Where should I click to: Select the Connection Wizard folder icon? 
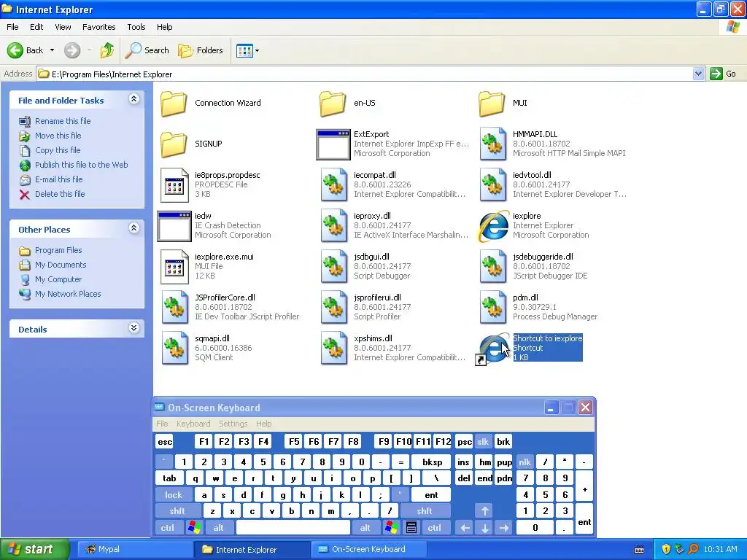pyautogui.click(x=174, y=103)
